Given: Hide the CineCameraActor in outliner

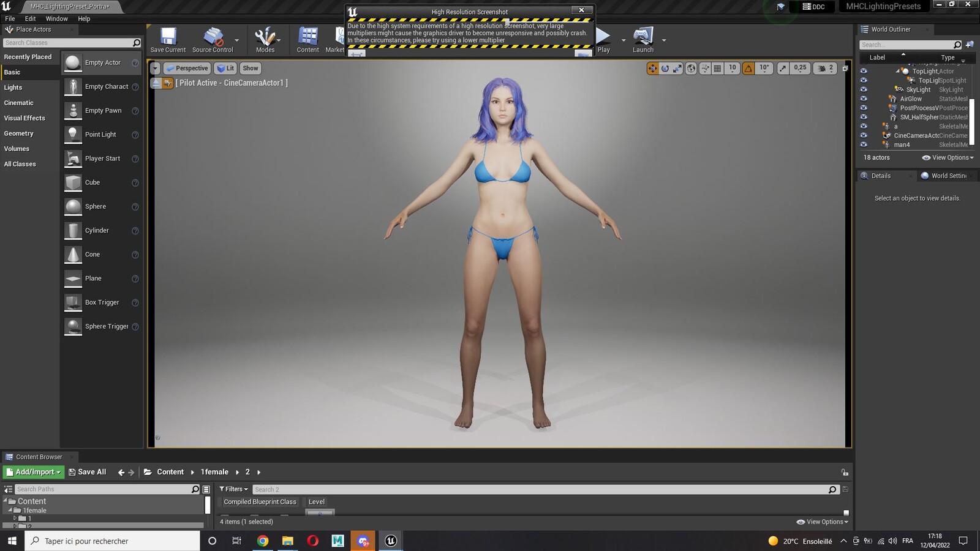Looking at the screenshot, I should (864, 135).
